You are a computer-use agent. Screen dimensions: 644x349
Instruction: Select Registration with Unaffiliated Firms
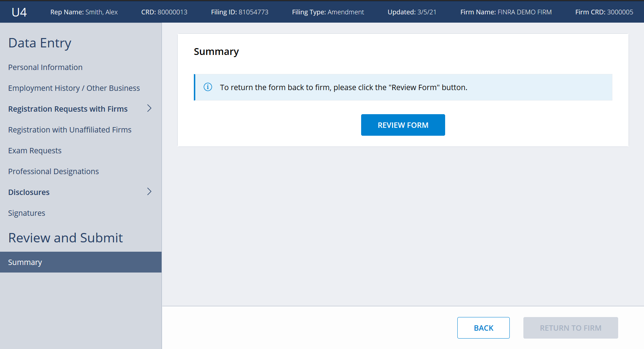(70, 130)
